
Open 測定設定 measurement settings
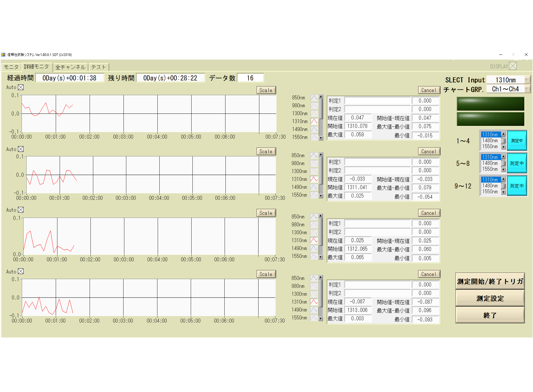pos(490,298)
